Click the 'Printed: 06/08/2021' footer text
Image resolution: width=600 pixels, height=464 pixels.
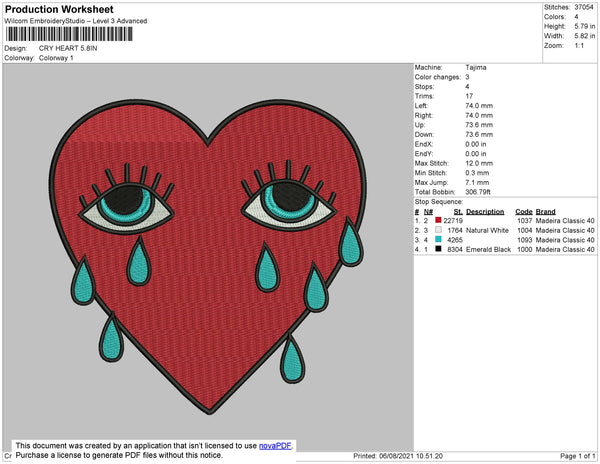tap(398, 456)
